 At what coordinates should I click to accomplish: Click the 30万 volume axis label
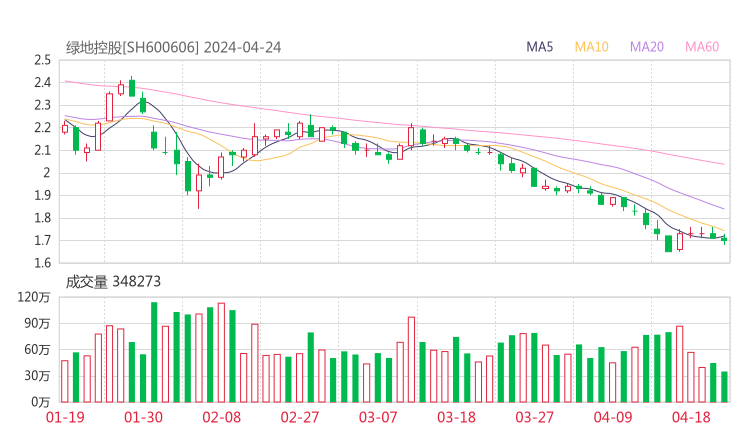point(37,376)
